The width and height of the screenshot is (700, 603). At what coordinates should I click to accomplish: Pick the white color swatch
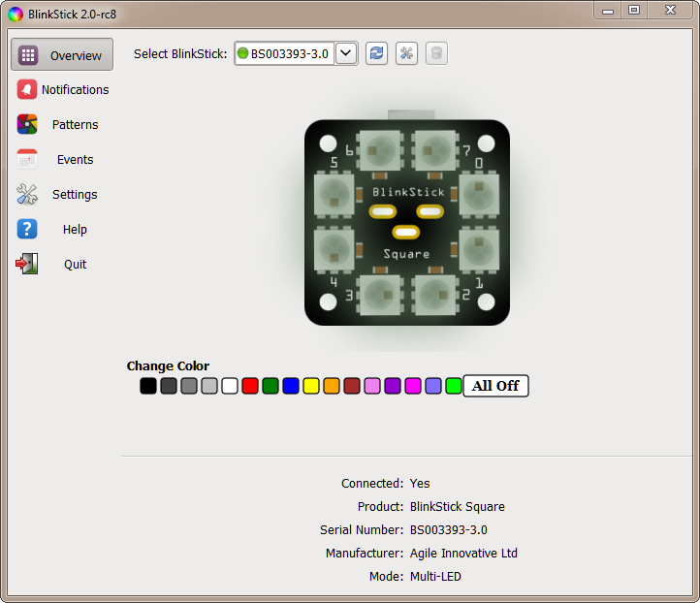click(x=230, y=386)
